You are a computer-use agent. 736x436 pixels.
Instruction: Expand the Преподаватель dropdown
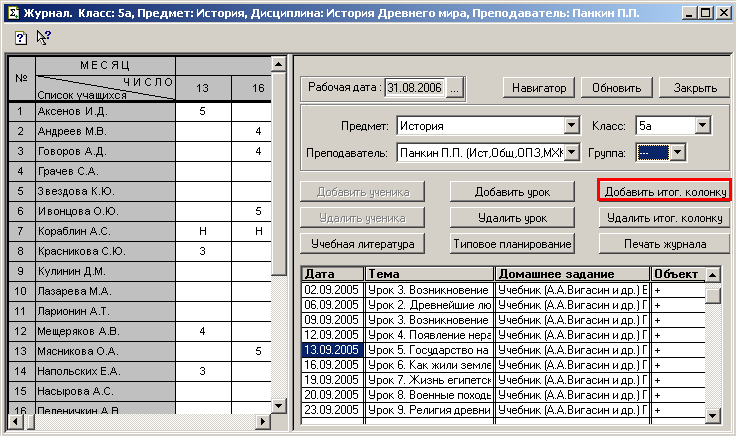[x=572, y=153]
